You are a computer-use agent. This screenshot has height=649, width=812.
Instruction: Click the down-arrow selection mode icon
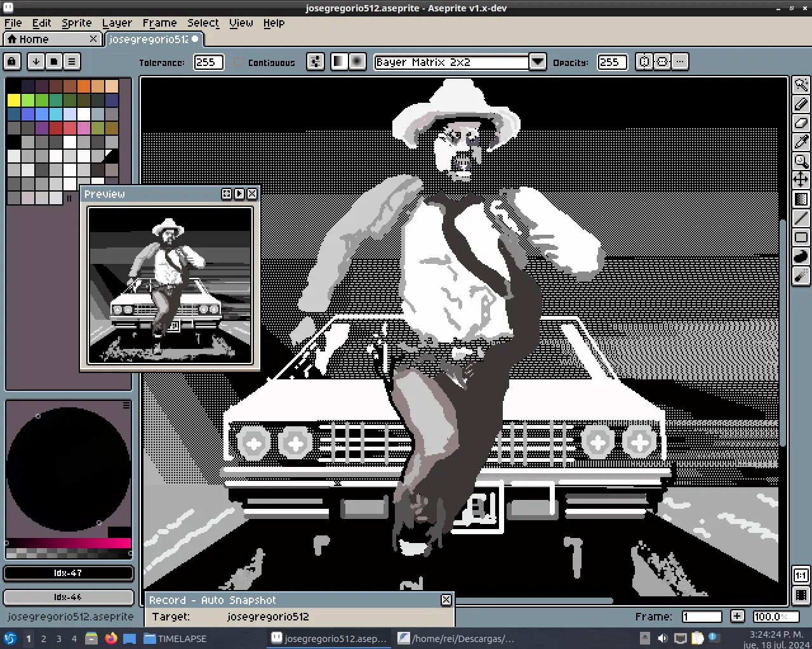coord(36,62)
